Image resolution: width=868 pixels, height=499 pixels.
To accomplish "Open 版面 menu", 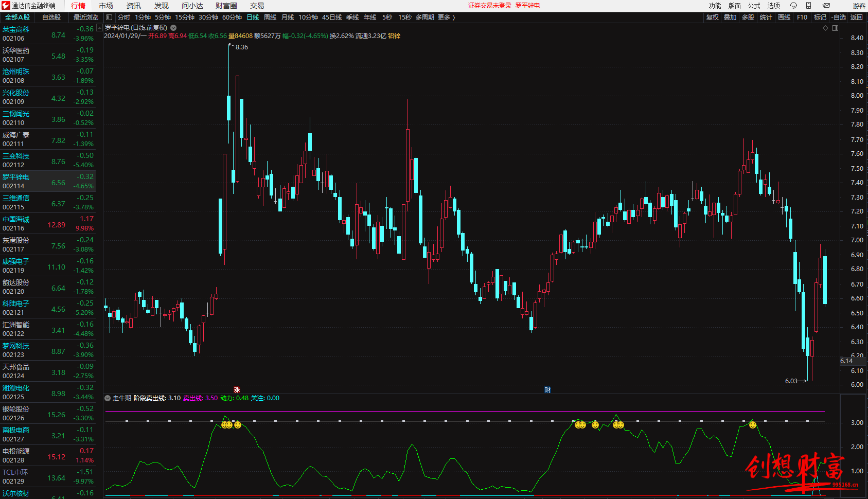I will click(735, 6).
